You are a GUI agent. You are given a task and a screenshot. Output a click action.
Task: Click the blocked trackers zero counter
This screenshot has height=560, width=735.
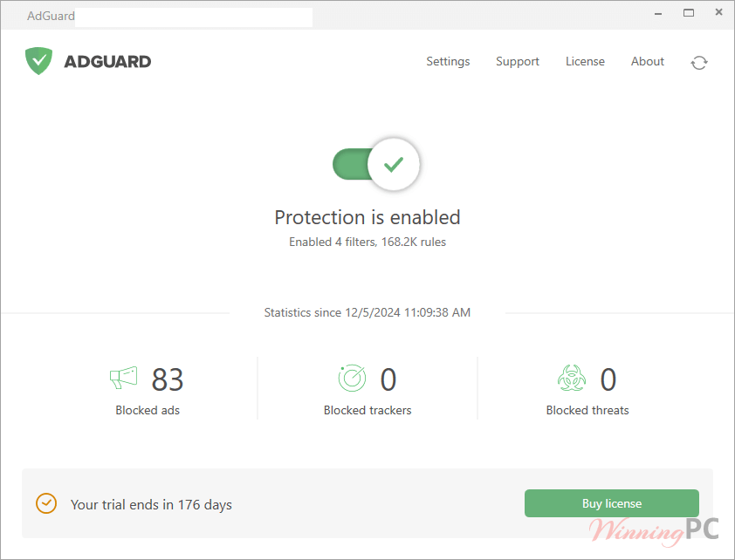[388, 379]
